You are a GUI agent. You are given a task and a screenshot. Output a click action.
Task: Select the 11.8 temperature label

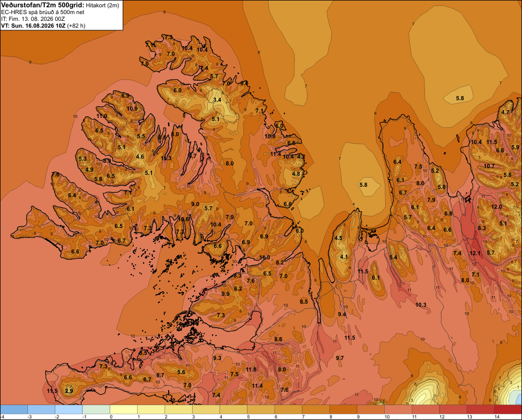point(251,369)
